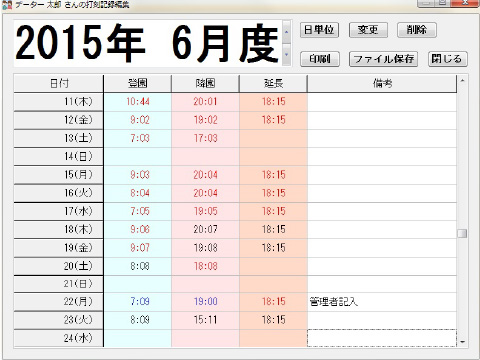Click the 削除 button
This screenshot has width=480, height=360.
pyautogui.click(x=417, y=30)
